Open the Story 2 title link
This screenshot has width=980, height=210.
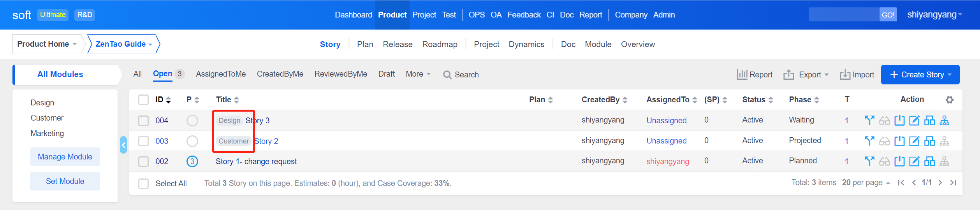266,141
